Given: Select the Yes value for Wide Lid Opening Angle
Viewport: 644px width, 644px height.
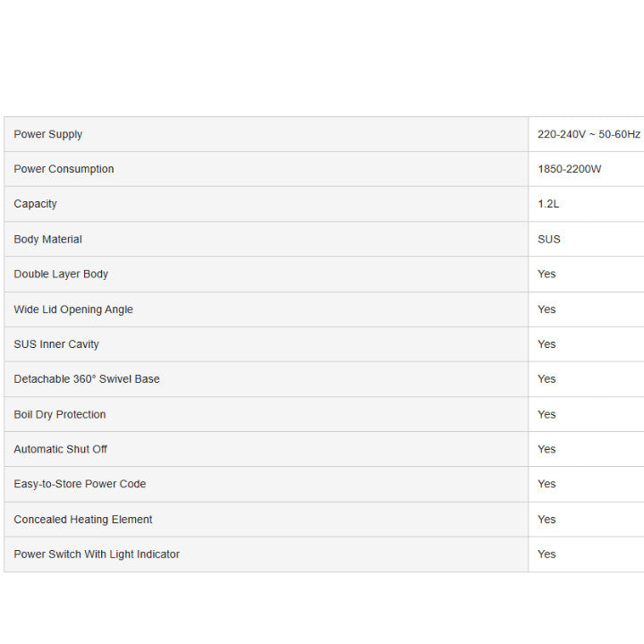Looking at the screenshot, I should click(547, 309).
